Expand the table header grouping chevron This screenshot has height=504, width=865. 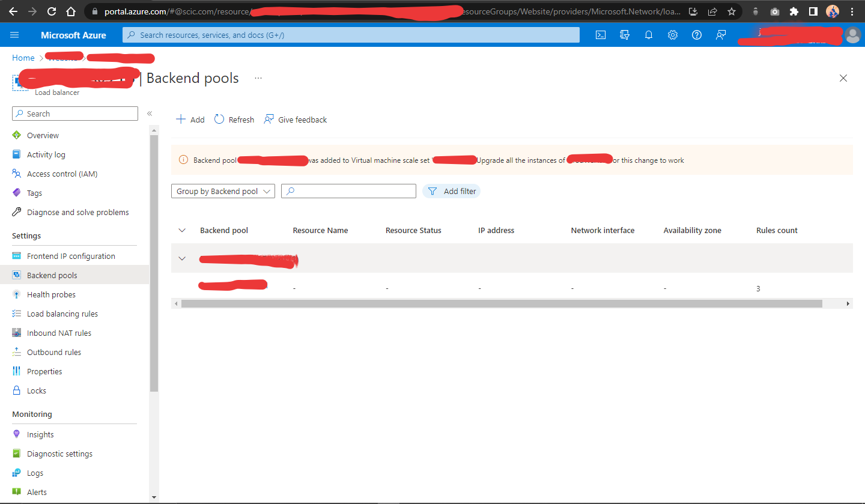182,229
